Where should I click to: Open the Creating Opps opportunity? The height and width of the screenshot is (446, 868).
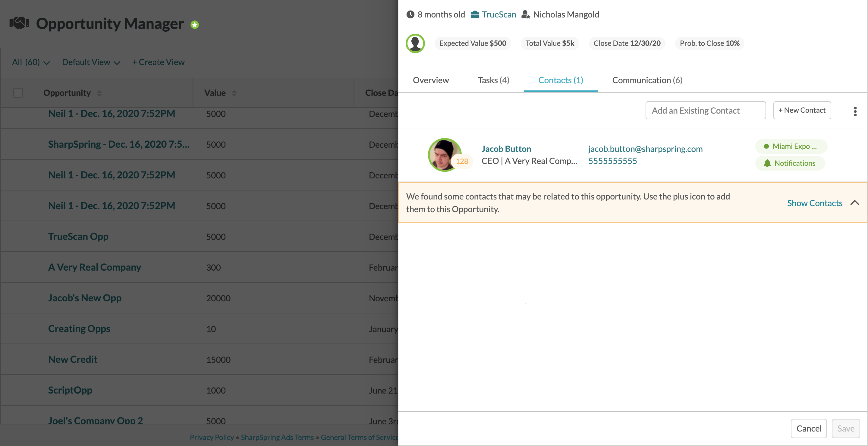click(79, 328)
